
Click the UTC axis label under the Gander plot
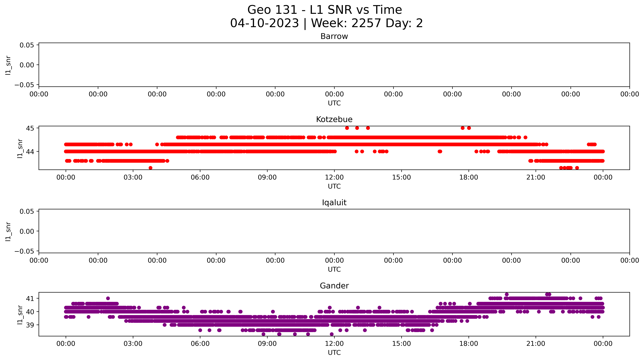(x=334, y=353)
